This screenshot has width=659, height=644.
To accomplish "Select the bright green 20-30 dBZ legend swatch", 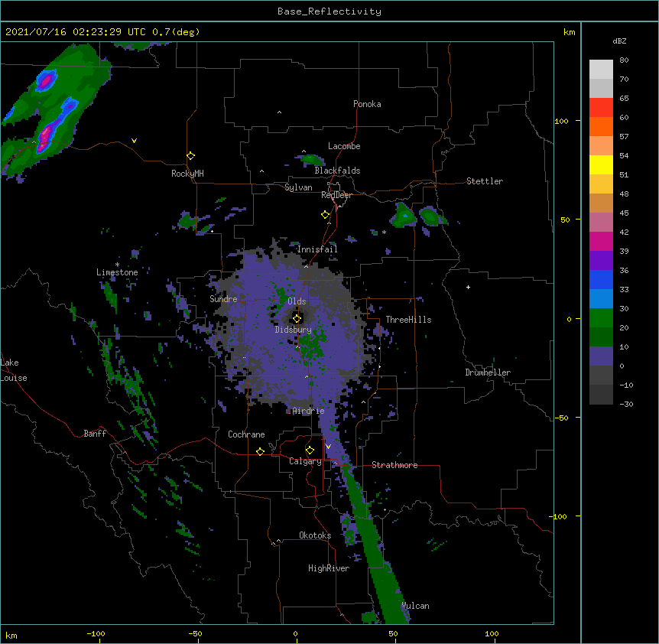I will click(601, 318).
